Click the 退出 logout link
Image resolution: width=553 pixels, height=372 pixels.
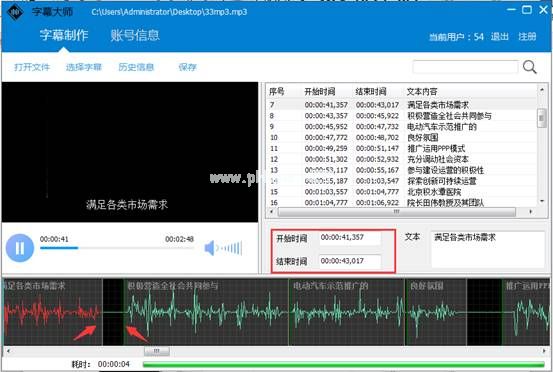coord(499,37)
